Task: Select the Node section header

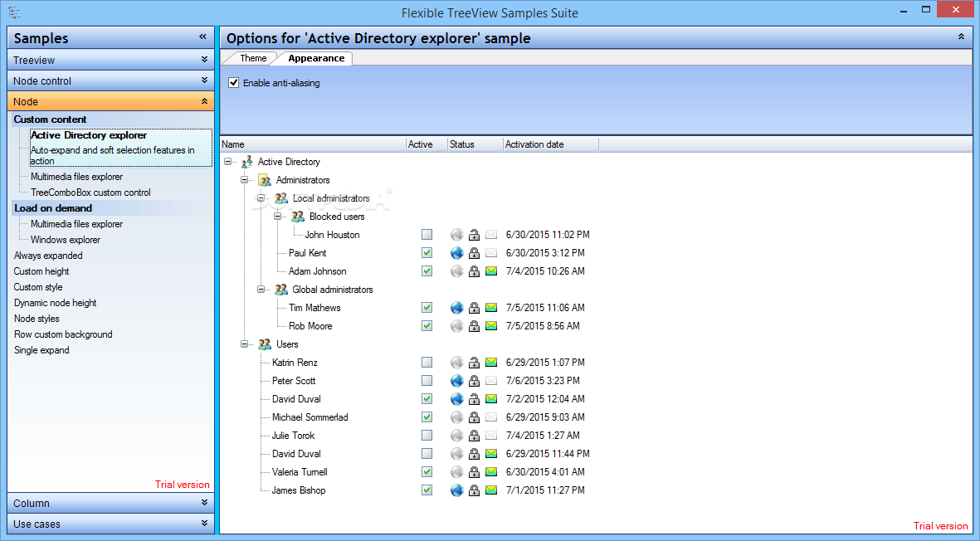Action: (110, 101)
